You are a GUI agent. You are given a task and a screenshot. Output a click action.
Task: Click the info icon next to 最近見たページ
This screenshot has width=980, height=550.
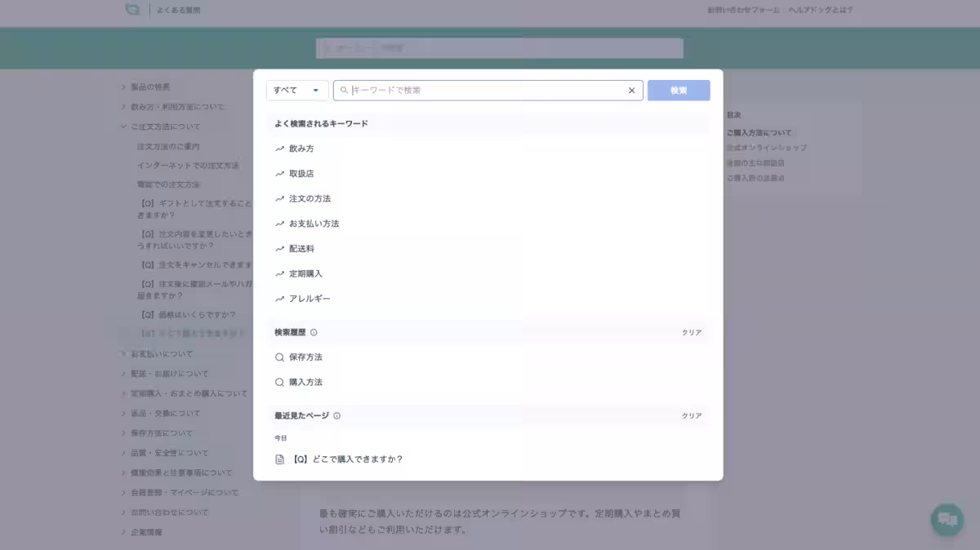click(x=336, y=415)
